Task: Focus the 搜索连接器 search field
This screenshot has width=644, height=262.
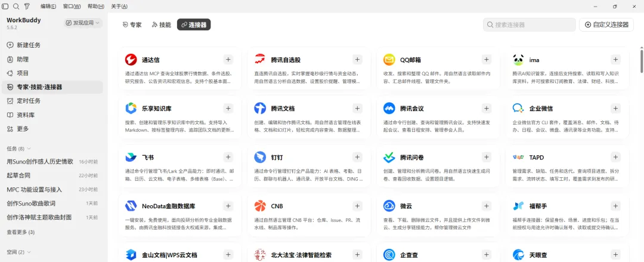Action: [530, 24]
